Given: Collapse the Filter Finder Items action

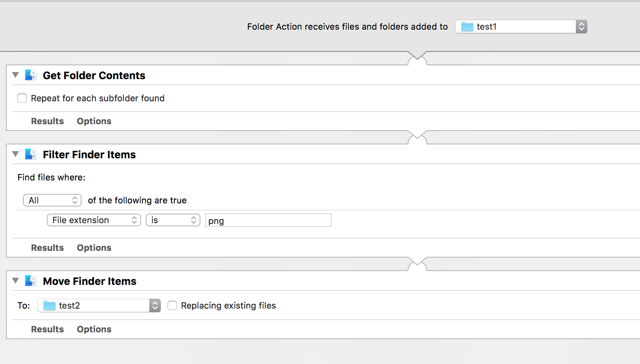Looking at the screenshot, I should pos(15,154).
